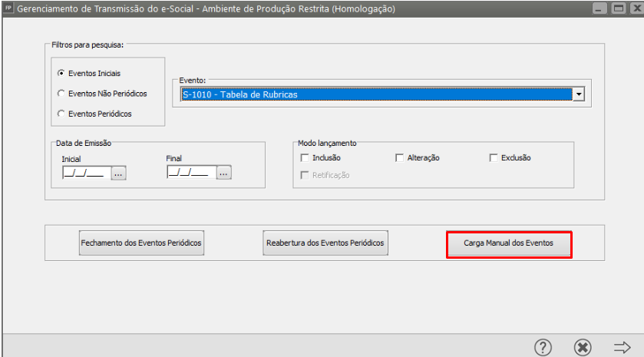Enable the Inclusão checkbox
The width and height of the screenshot is (644, 357).
point(305,158)
